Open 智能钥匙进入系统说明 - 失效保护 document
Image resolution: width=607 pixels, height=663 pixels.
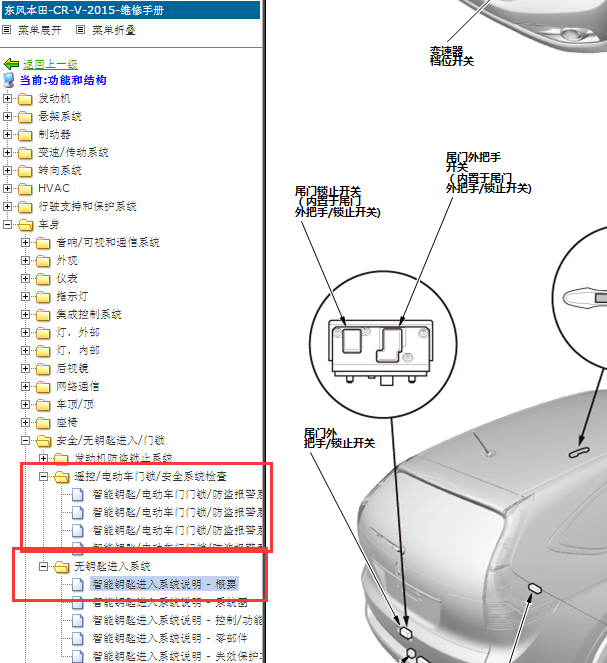click(x=177, y=656)
